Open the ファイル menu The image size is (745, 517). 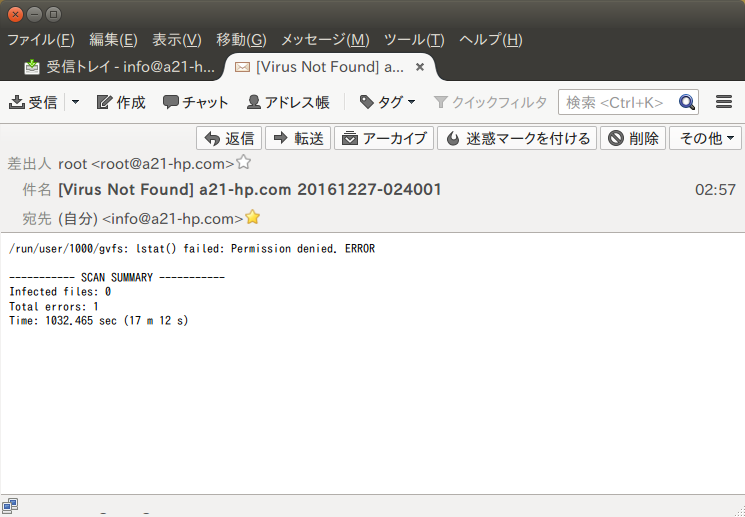pyautogui.click(x=41, y=40)
